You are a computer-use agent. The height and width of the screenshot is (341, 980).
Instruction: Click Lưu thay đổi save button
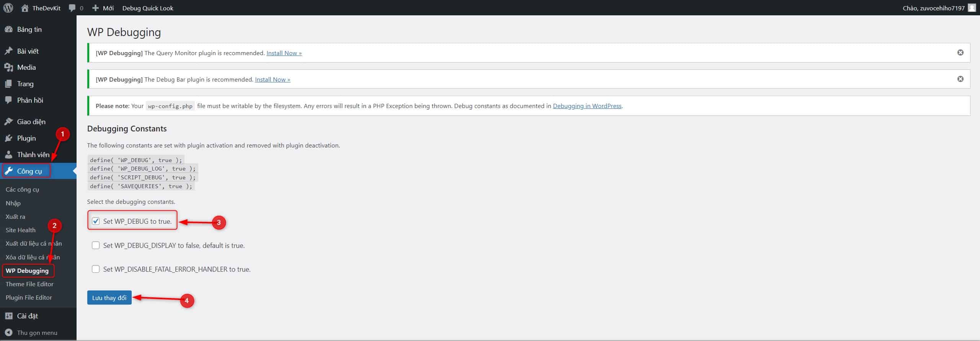[109, 298]
